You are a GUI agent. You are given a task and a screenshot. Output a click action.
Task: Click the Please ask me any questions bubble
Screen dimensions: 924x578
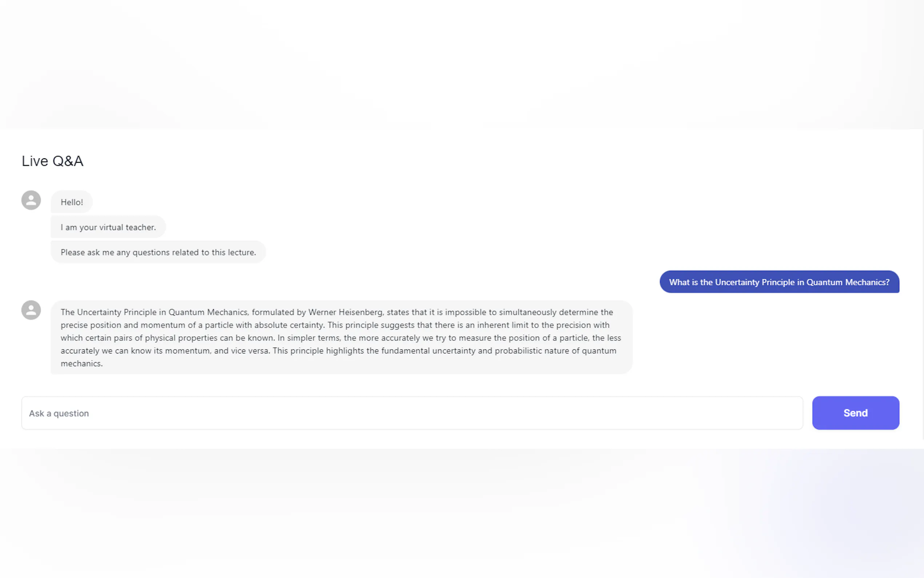click(x=158, y=252)
